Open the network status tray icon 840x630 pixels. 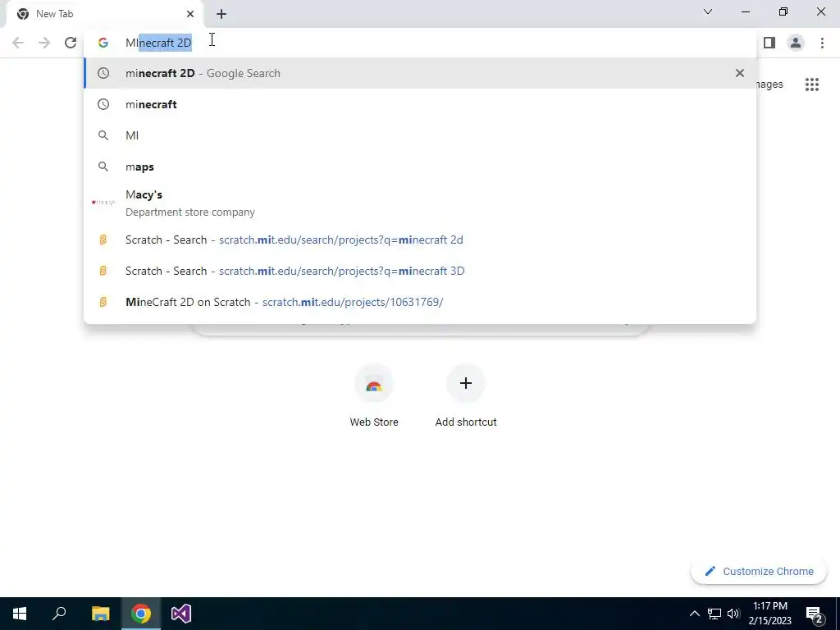tap(714, 614)
